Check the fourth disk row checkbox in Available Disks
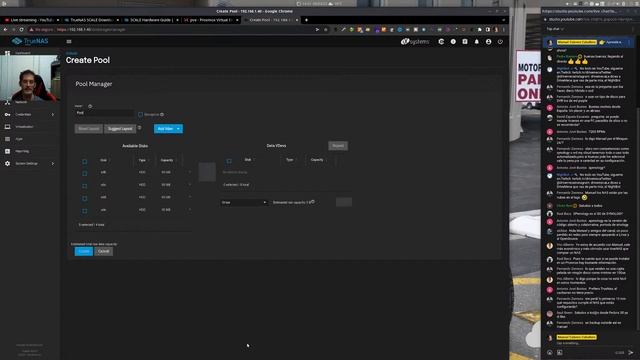Screen dimensions: 640x360 [x=84, y=211]
